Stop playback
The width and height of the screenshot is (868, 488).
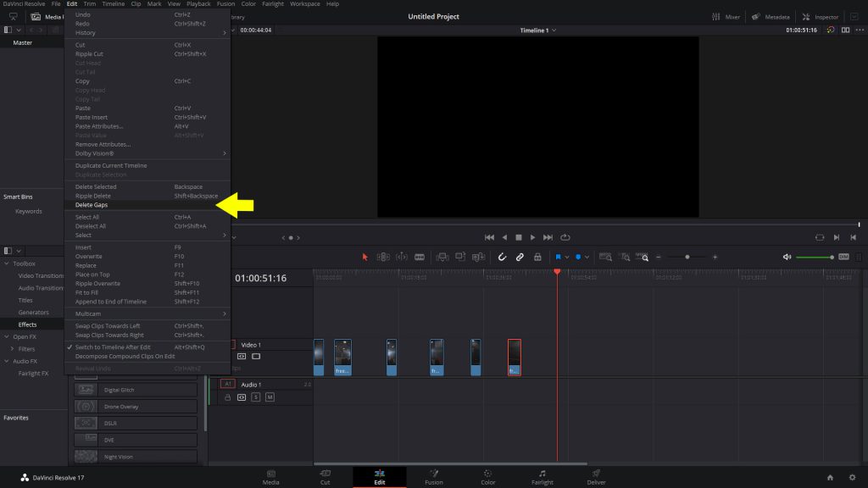519,237
